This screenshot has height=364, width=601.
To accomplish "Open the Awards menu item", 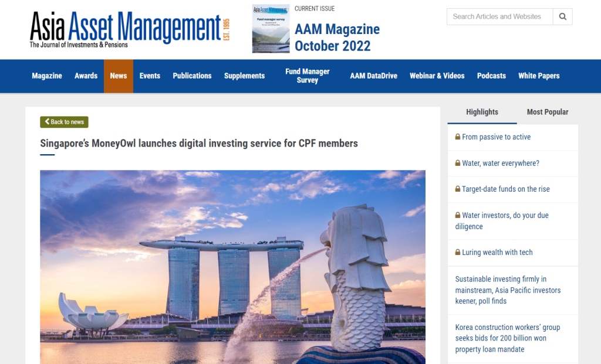I will click(x=86, y=76).
